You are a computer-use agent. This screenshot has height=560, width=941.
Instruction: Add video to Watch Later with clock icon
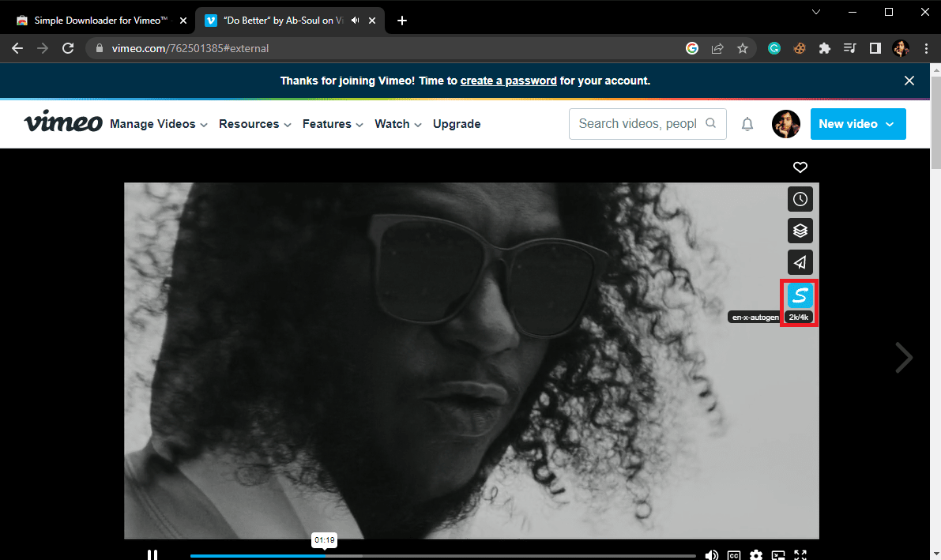pos(800,199)
